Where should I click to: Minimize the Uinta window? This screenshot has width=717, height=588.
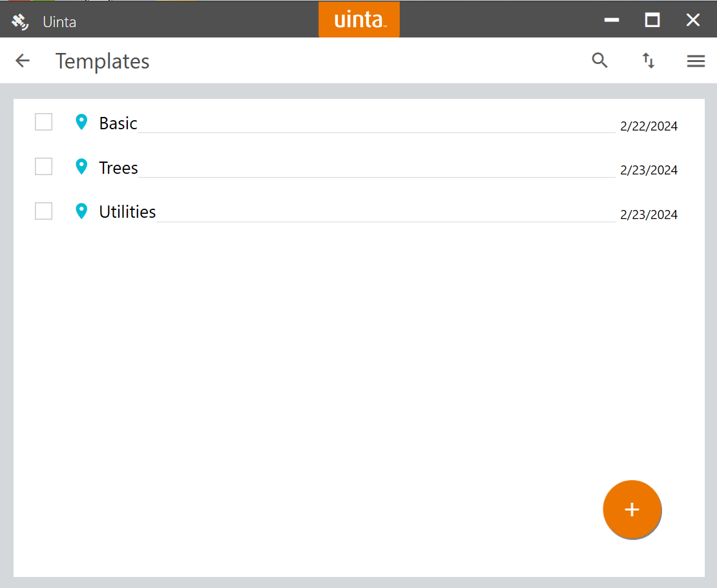[x=612, y=20]
